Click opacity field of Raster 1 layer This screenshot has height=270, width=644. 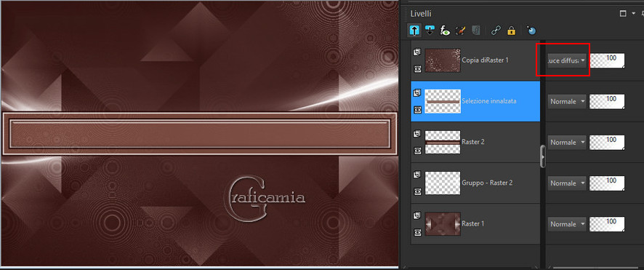pyautogui.click(x=607, y=224)
